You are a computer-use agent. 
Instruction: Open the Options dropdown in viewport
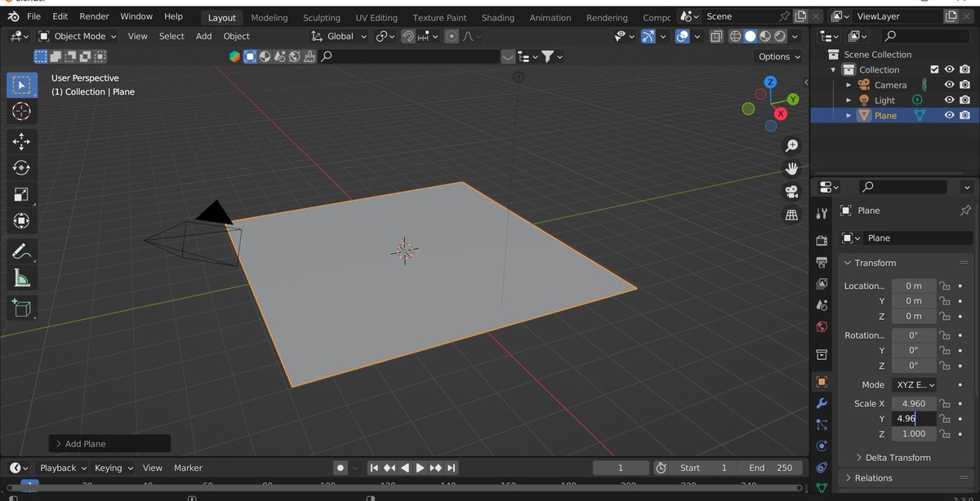[x=778, y=56]
